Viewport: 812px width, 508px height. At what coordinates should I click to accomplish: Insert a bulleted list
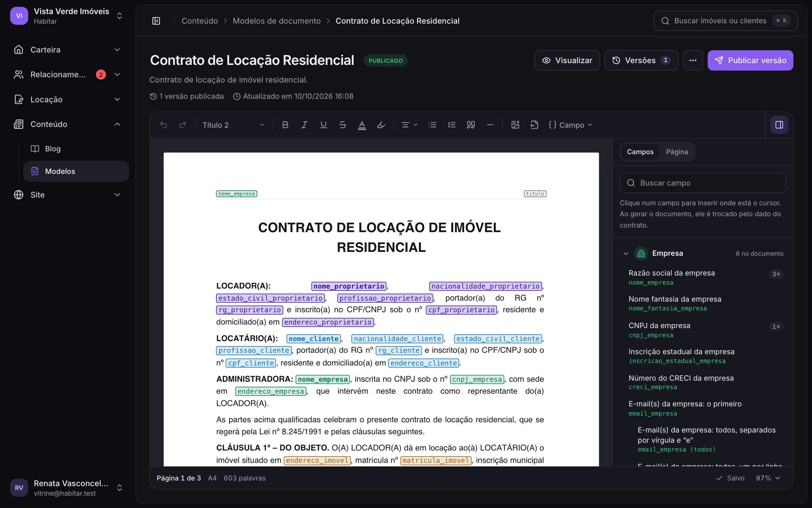[432, 125]
